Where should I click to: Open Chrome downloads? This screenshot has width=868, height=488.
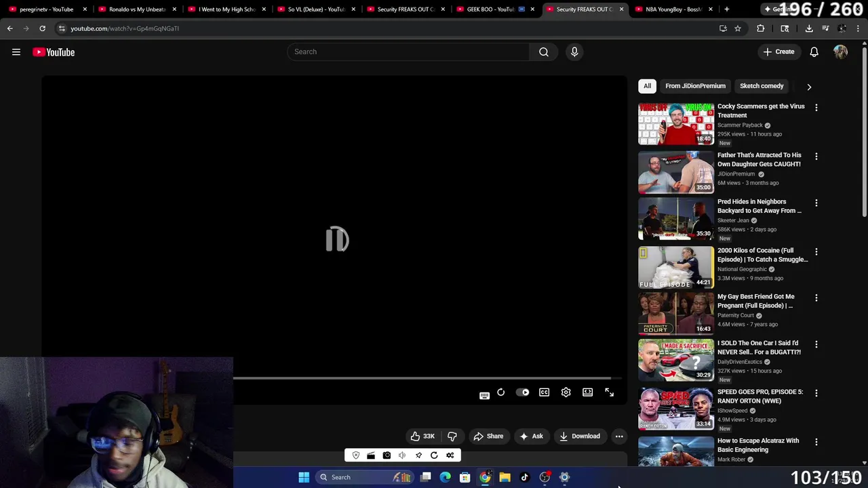809,28
